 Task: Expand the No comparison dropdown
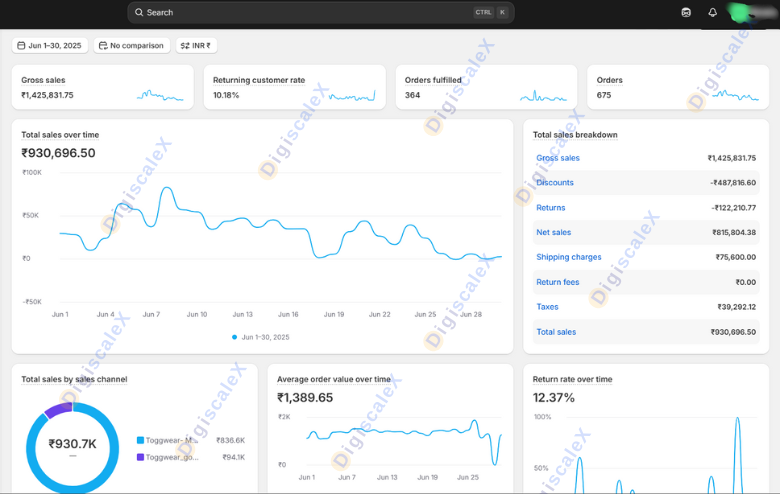132,45
